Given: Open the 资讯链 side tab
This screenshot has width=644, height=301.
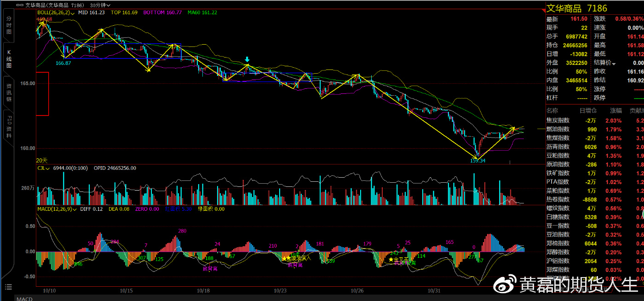Looking at the screenshot, I should tap(9, 92).
